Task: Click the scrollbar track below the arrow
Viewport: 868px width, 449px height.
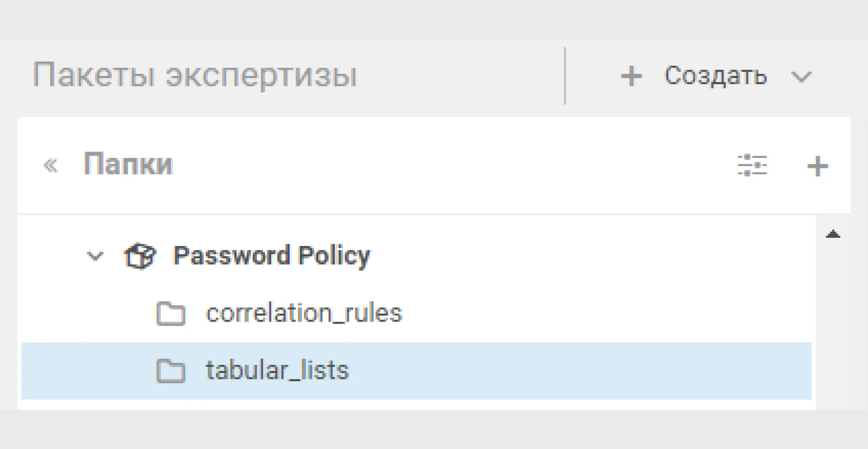Action: pyautogui.click(x=833, y=326)
